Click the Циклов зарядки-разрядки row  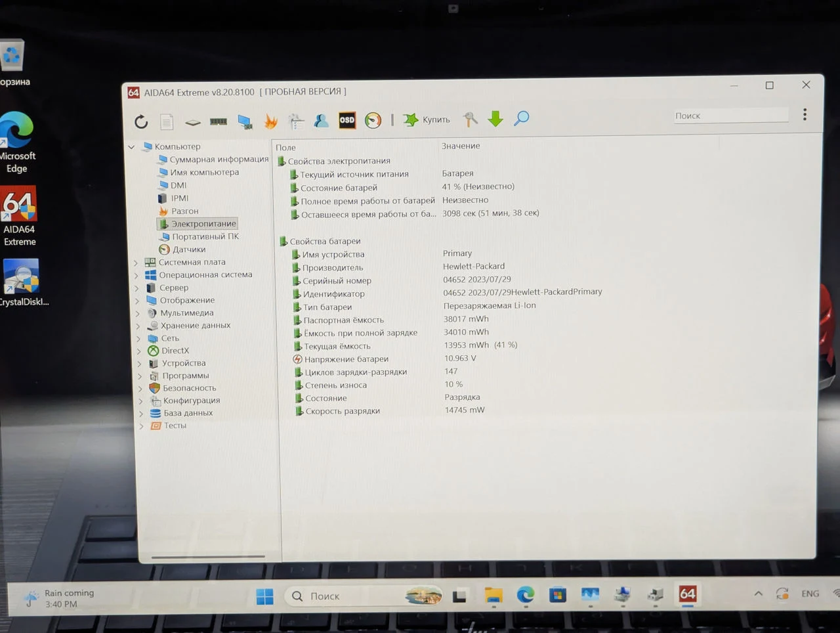click(x=375, y=372)
